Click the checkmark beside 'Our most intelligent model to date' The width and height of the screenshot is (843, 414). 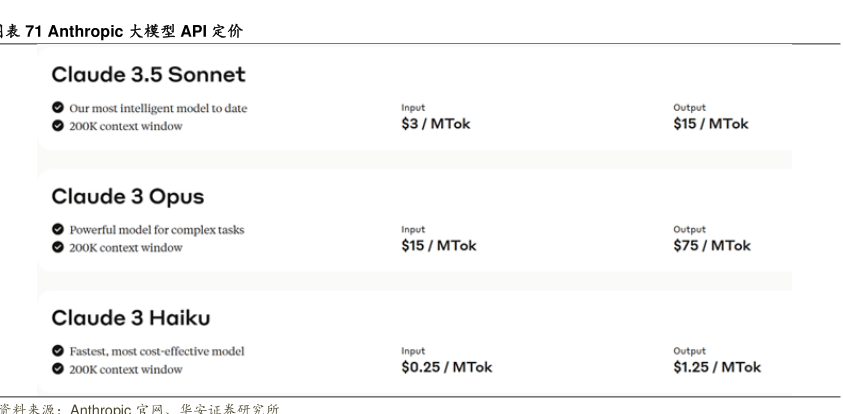point(58,108)
